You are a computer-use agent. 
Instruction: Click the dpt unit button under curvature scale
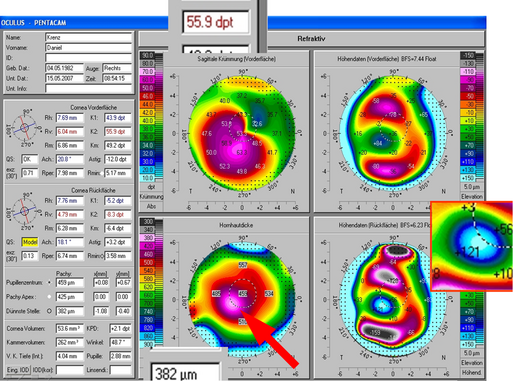point(151,187)
